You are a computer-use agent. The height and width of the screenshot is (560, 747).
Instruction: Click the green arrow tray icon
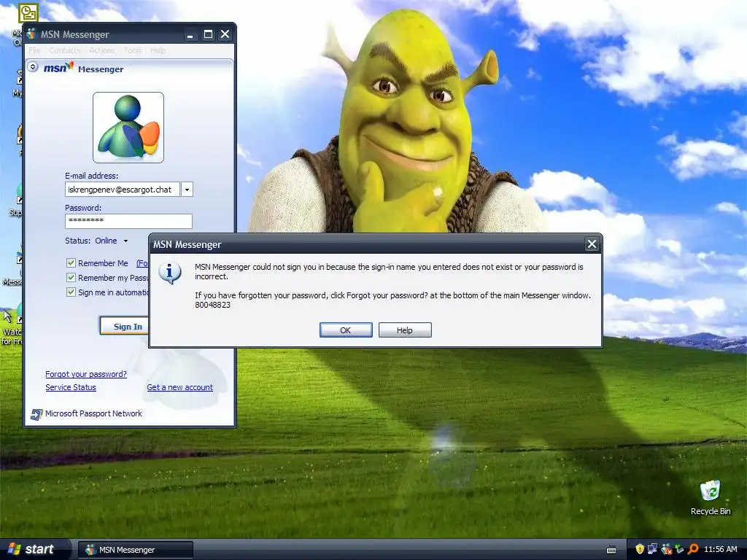click(x=679, y=550)
